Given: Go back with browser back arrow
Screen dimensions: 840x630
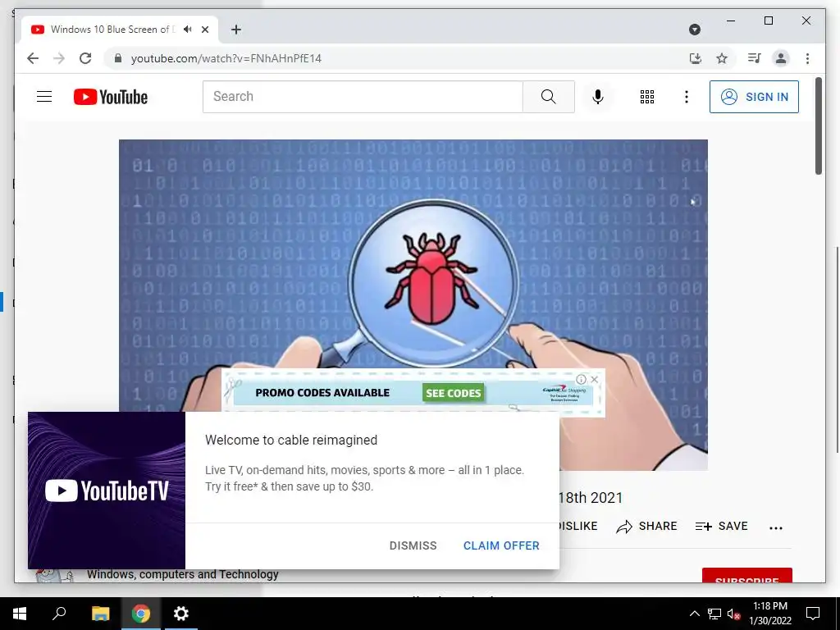Looking at the screenshot, I should coord(33,58).
